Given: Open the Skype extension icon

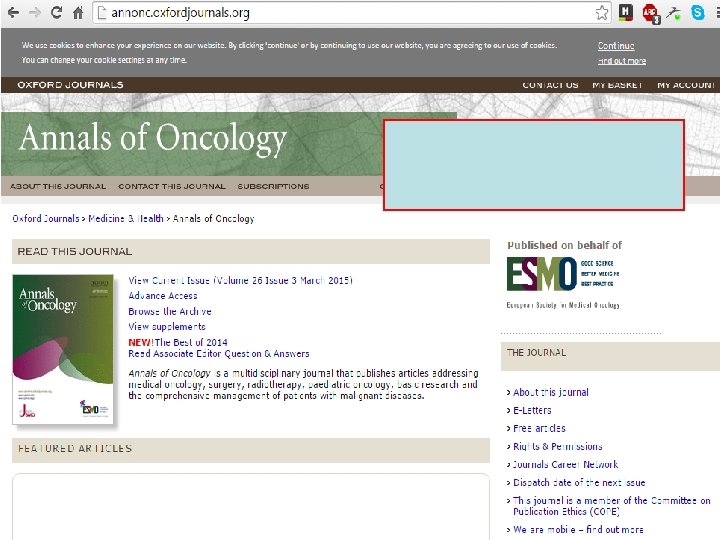Looking at the screenshot, I should [698, 12].
